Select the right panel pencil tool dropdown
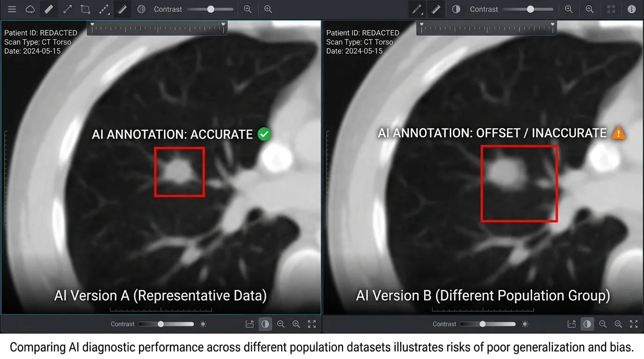 (x=417, y=9)
